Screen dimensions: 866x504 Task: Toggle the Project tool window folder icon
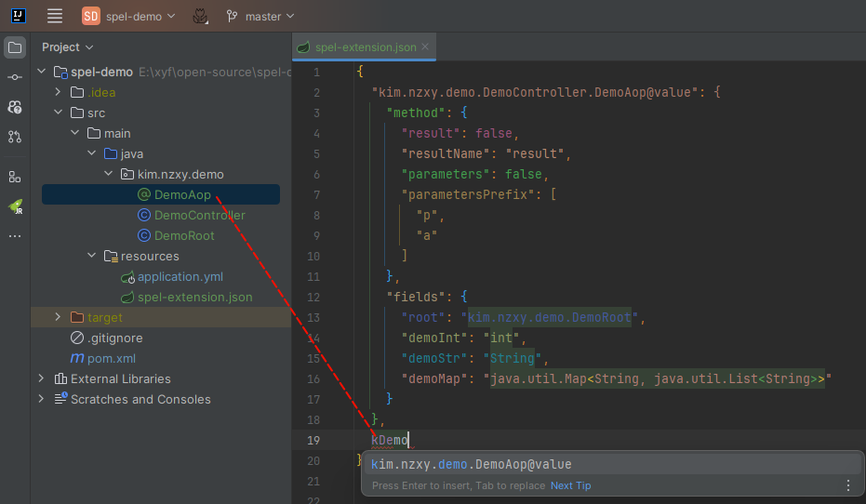(15, 47)
